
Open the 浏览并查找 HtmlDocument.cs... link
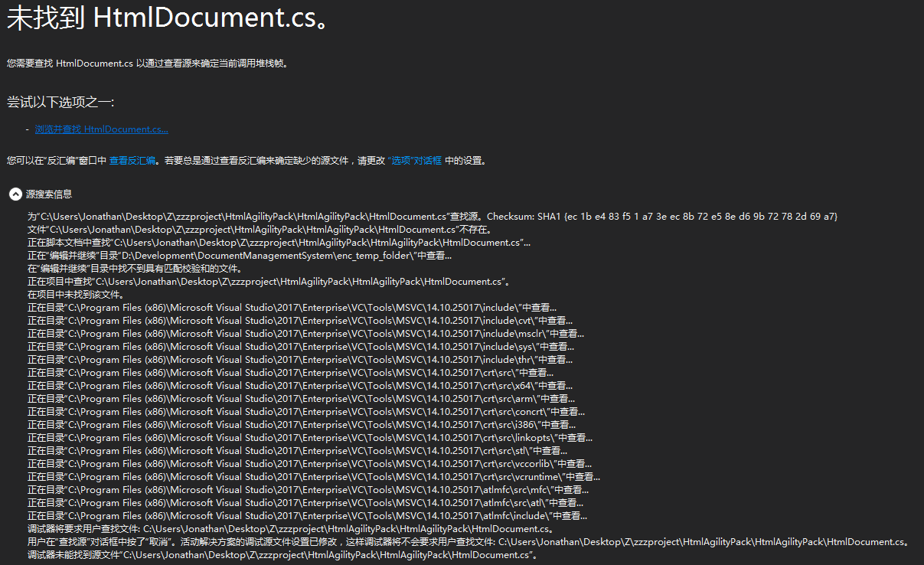point(101,129)
